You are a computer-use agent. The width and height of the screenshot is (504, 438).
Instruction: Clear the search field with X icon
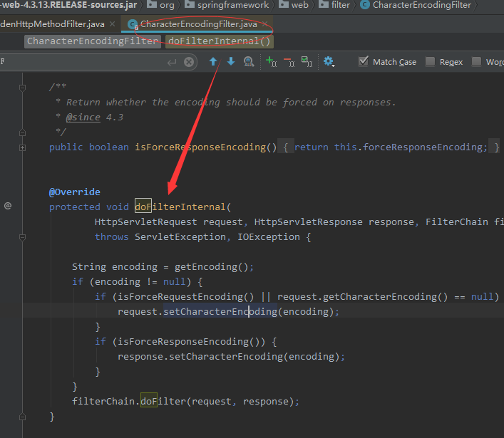[x=189, y=62]
